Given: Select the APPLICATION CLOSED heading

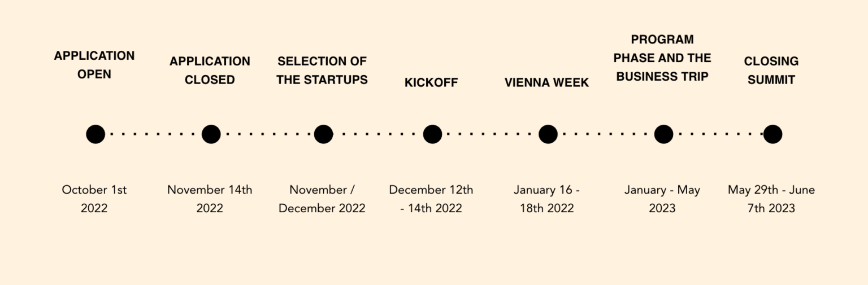Looking at the screenshot, I should pos(210,71).
